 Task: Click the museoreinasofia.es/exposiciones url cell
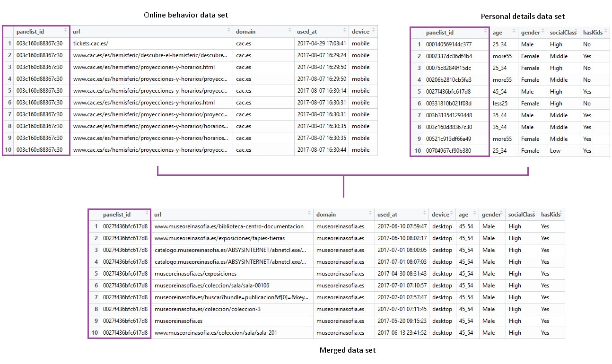pos(195,274)
